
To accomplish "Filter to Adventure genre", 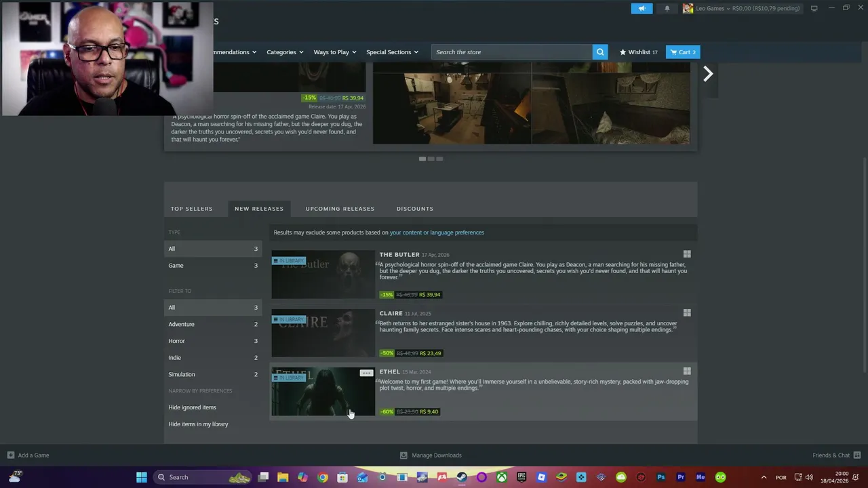I will click(x=213, y=324).
